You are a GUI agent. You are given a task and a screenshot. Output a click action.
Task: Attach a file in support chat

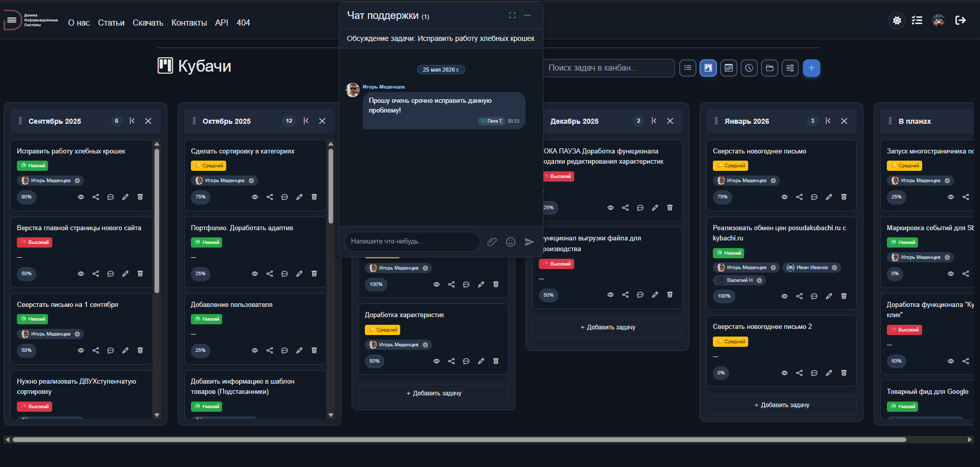tap(492, 241)
